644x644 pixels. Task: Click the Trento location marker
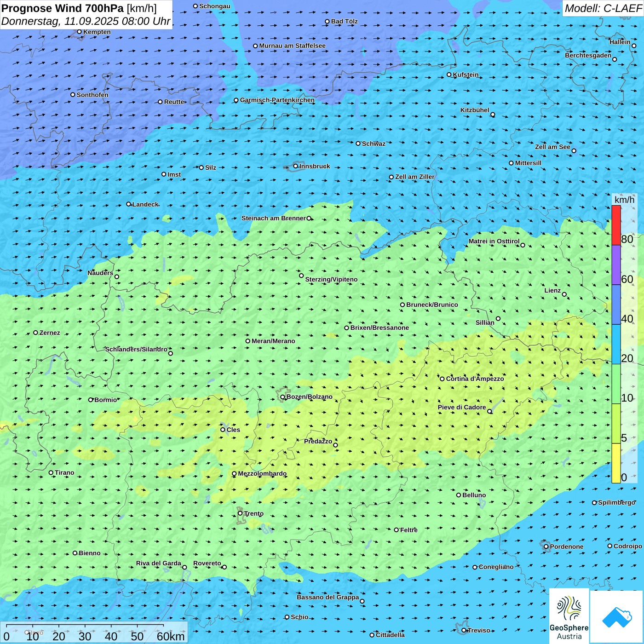tap(240, 513)
